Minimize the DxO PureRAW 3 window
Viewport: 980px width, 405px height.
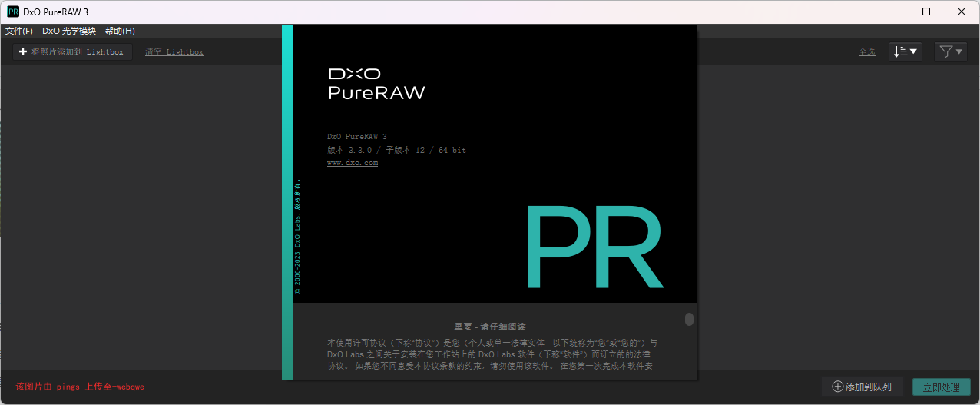pyautogui.click(x=892, y=12)
